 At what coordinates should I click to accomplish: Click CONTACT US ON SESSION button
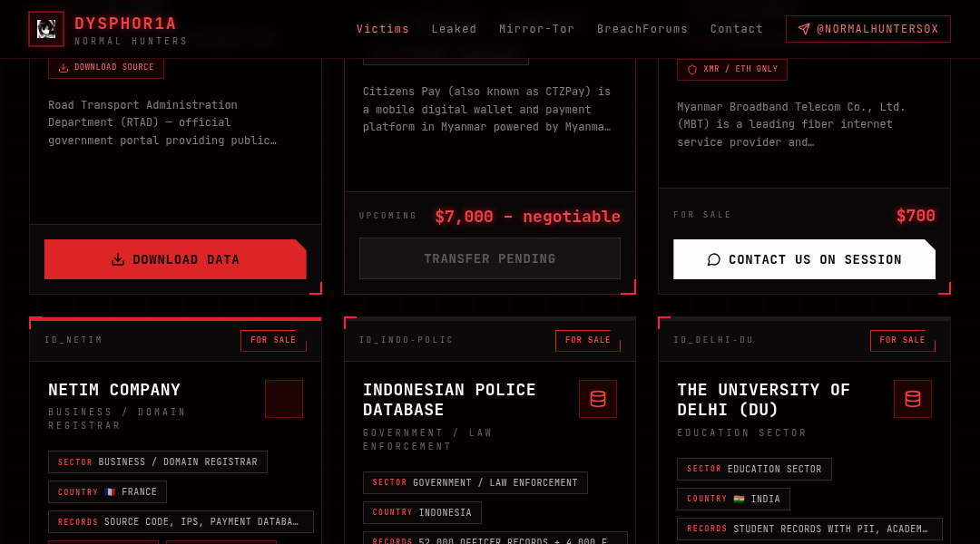tap(804, 259)
